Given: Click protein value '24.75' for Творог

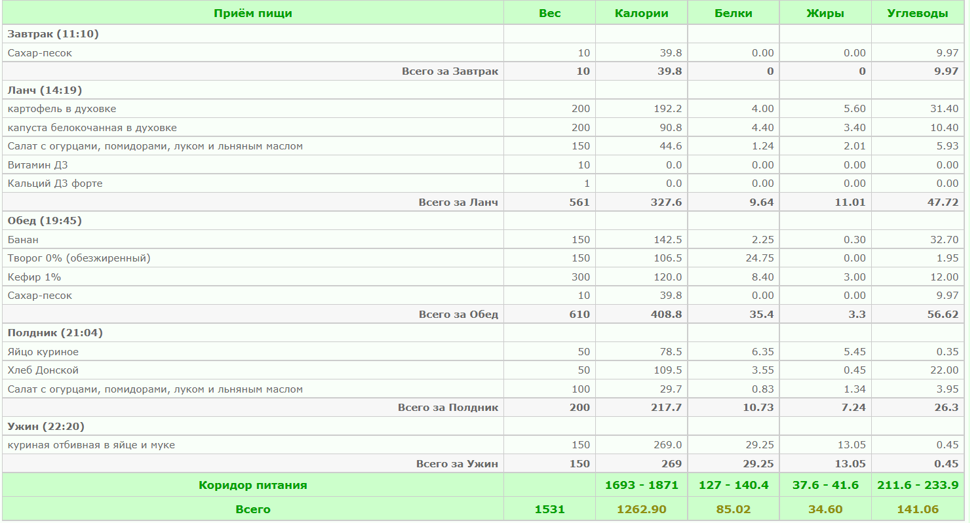Looking at the screenshot, I should (759, 258).
